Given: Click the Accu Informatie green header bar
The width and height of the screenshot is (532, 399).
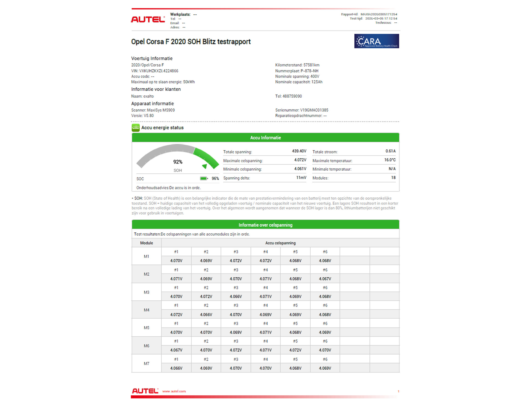Looking at the screenshot, I should click(x=265, y=138).
